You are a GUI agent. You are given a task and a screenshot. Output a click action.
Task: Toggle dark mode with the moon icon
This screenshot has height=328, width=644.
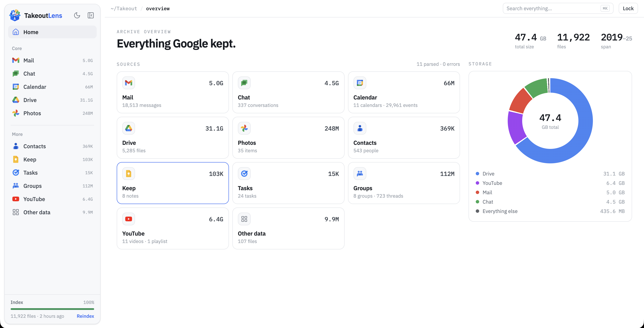click(77, 16)
